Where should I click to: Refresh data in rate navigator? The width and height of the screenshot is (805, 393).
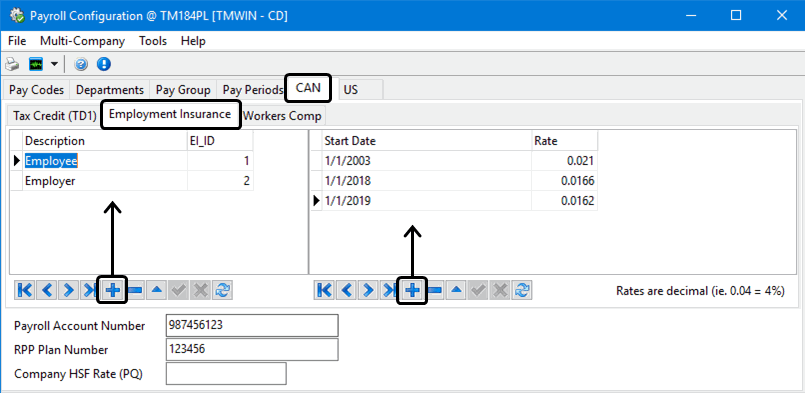(x=522, y=290)
